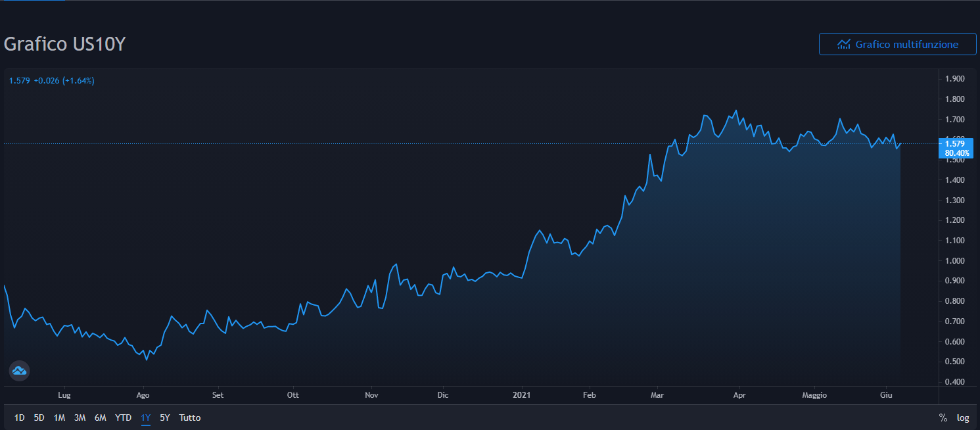The width and height of the screenshot is (980, 430).
Task: Select the 5D time range
Action: click(39, 418)
